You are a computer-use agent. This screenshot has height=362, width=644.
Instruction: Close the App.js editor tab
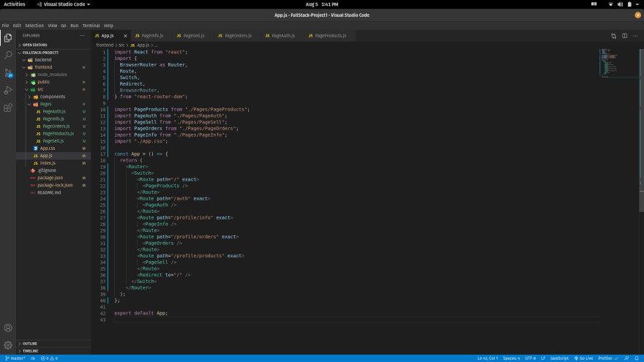point(125,36)
